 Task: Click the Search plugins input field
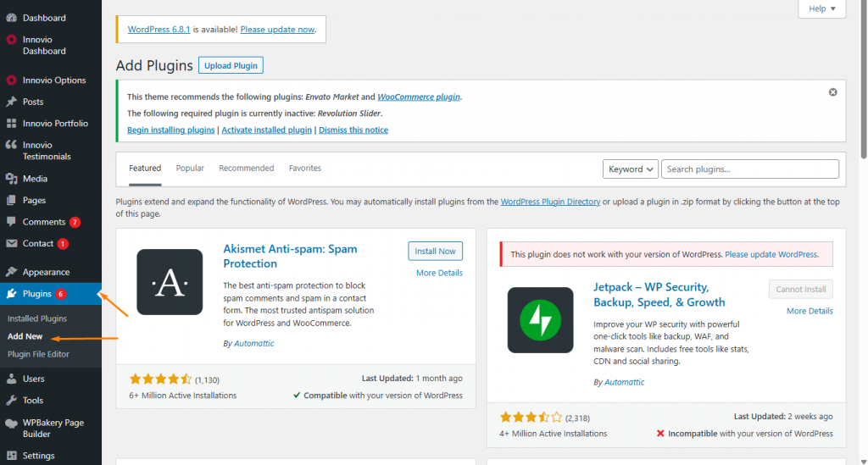click(x=749, y=169)
